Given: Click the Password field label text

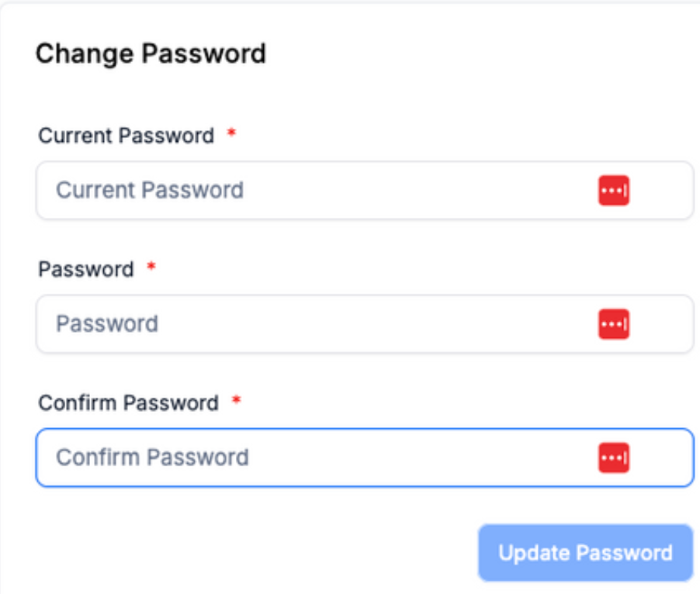Looking at the screenshot, I should click(86, 269).
